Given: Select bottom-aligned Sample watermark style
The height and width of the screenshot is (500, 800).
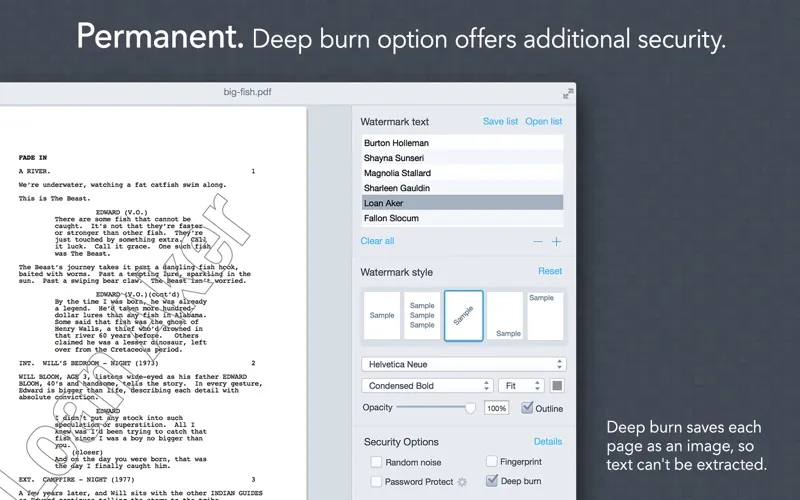Looking at the screenshot, I should pyautogui.click(x=505, y=315).
